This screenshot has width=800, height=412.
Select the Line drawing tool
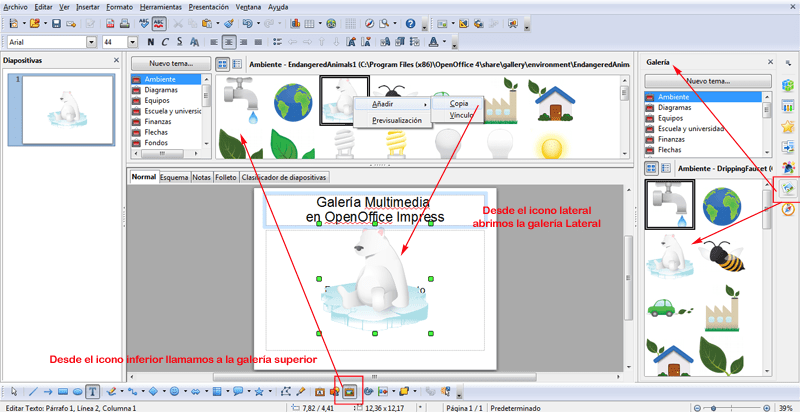coord(33,392)
